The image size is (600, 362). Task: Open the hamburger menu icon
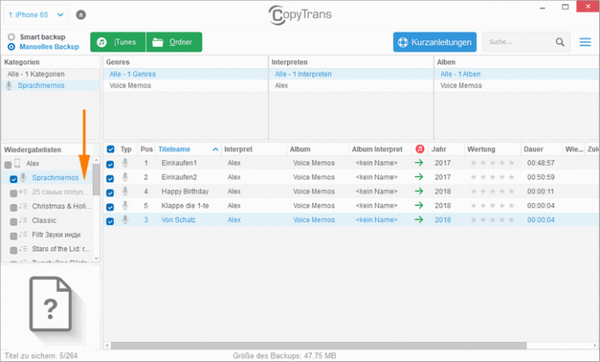585,42
